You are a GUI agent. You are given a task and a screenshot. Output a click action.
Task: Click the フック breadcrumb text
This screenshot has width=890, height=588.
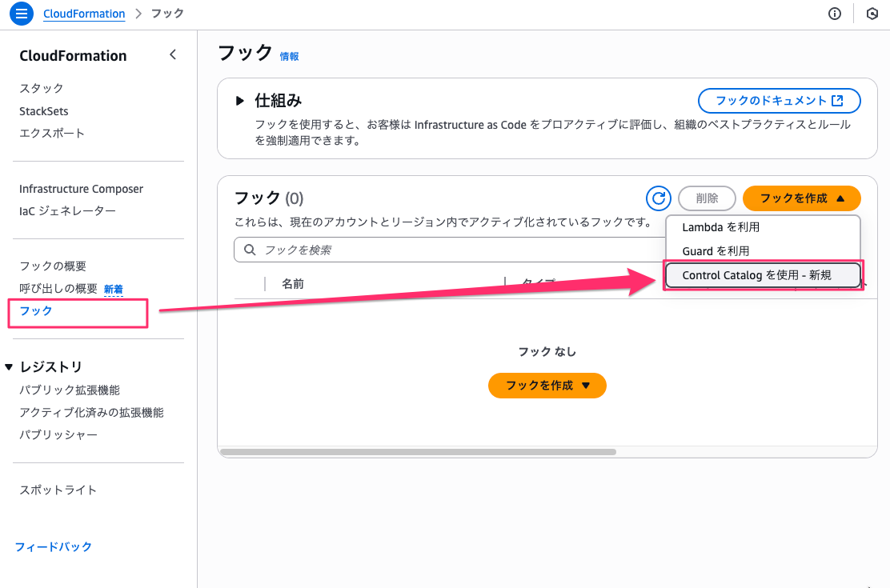click(167, 14)
